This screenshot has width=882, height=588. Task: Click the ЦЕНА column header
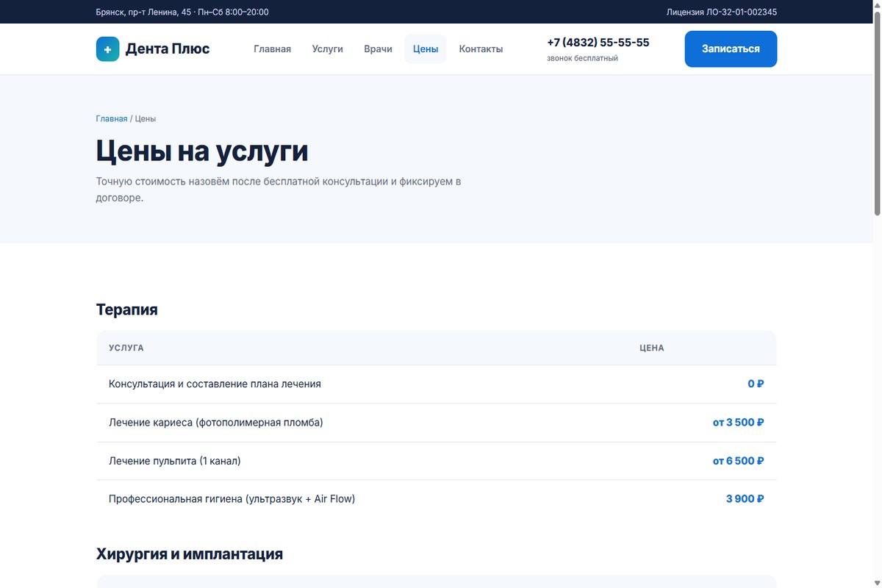pyautogui.click(x=652, y=348)
